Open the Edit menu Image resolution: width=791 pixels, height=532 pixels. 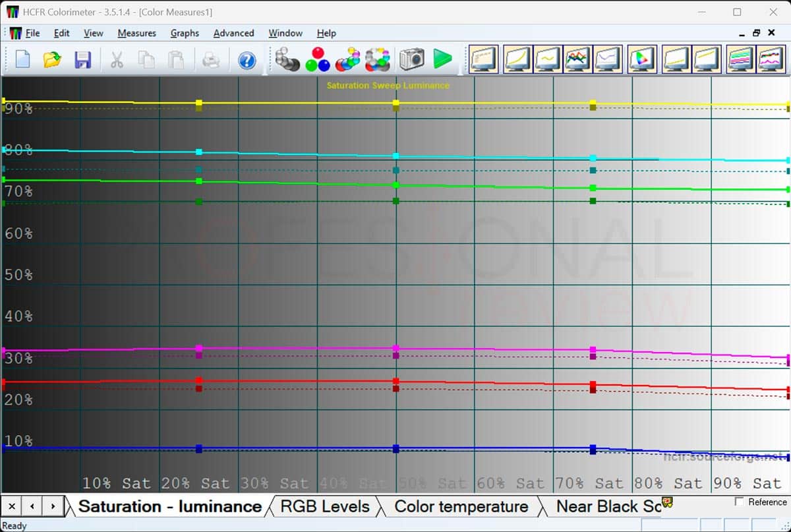61,33
